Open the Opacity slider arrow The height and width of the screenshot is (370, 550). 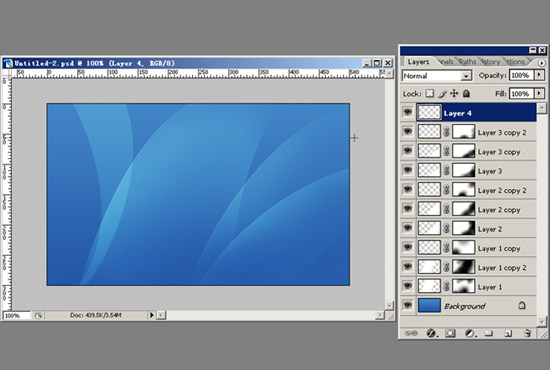539,75
